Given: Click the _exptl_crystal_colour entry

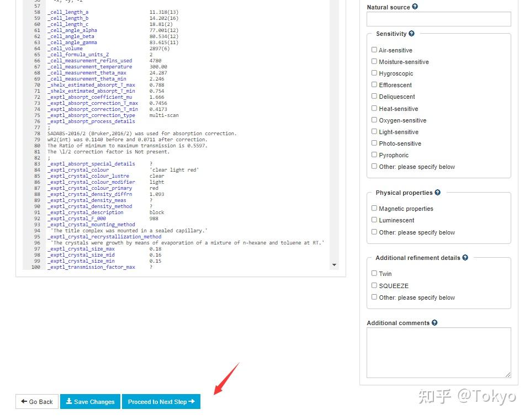Looking at the screenshot, I should pos(123,170).
